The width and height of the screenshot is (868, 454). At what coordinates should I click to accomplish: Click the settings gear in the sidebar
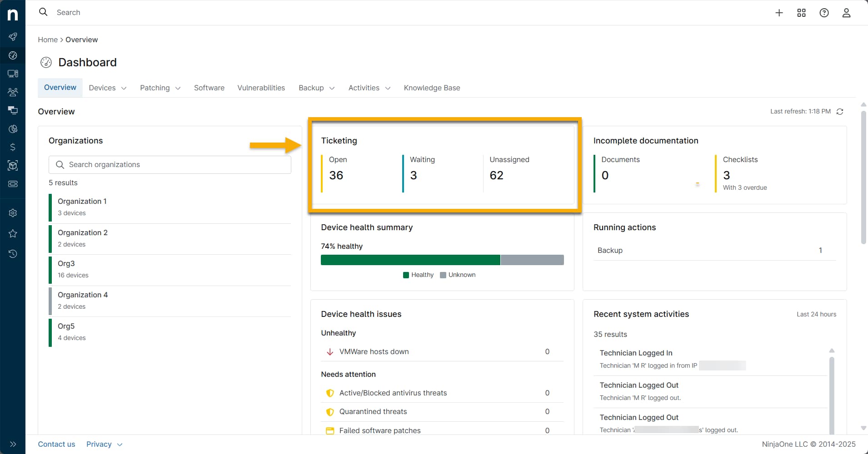click(x=13, y=213)
